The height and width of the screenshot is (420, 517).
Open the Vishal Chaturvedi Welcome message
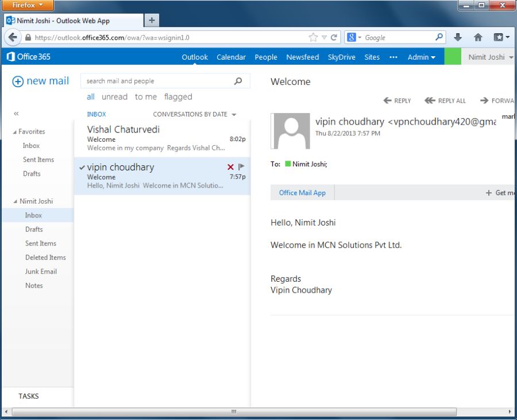(162, 138)
